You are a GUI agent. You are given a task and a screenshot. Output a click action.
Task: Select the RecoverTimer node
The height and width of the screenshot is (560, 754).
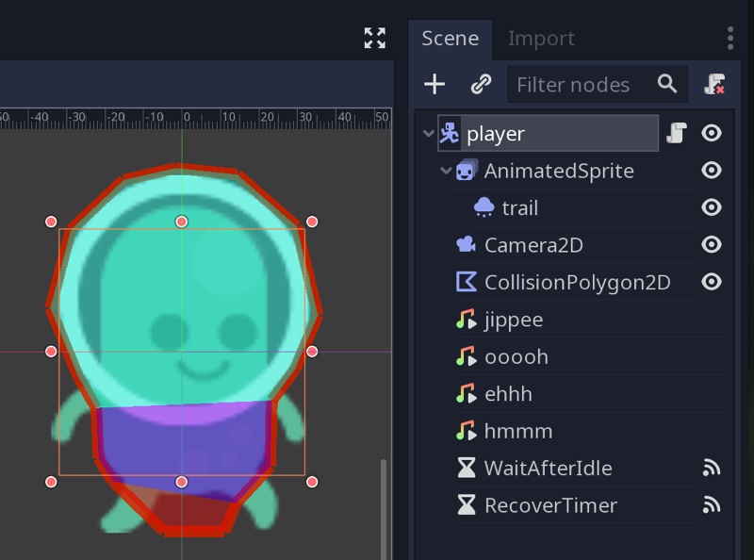(x=550, y=505)
